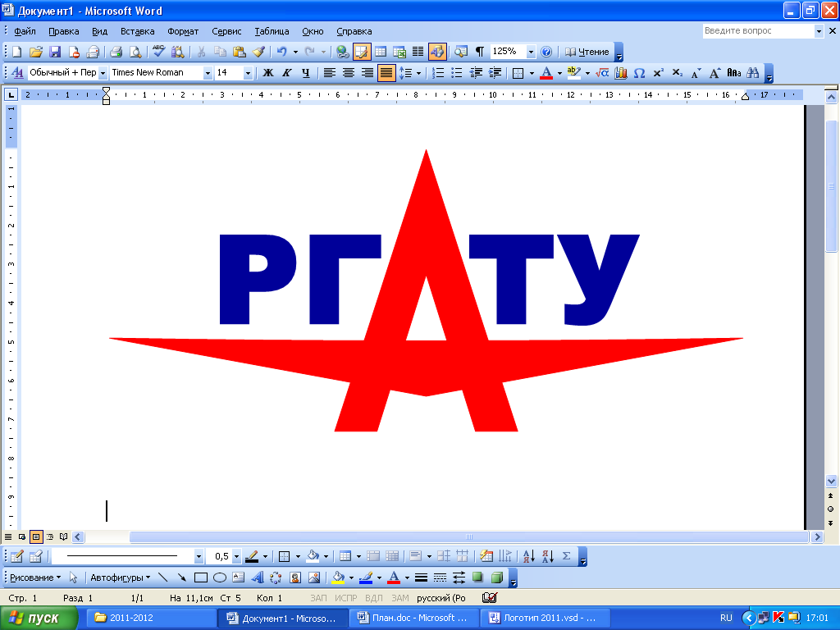840x630 pixels.
Task: Expand the highlight color arrow
Action: pos(587,73)
